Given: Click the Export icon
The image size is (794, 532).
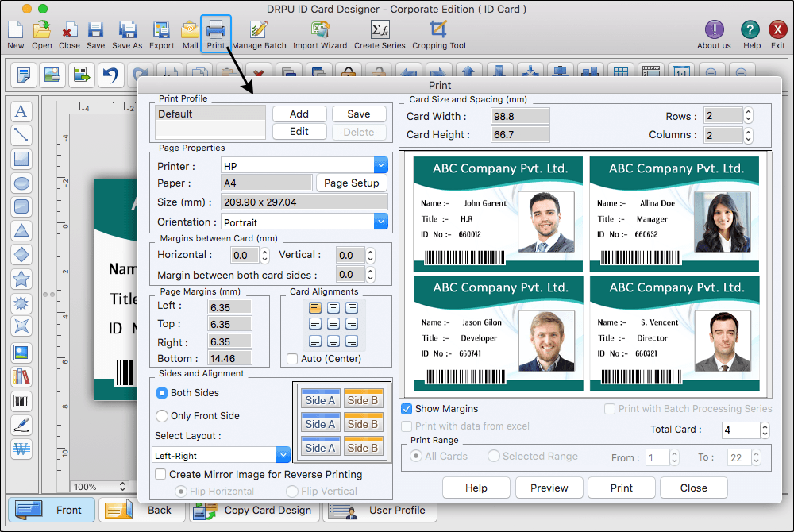Looking at the screenshot, I should [x=161, y=34].
